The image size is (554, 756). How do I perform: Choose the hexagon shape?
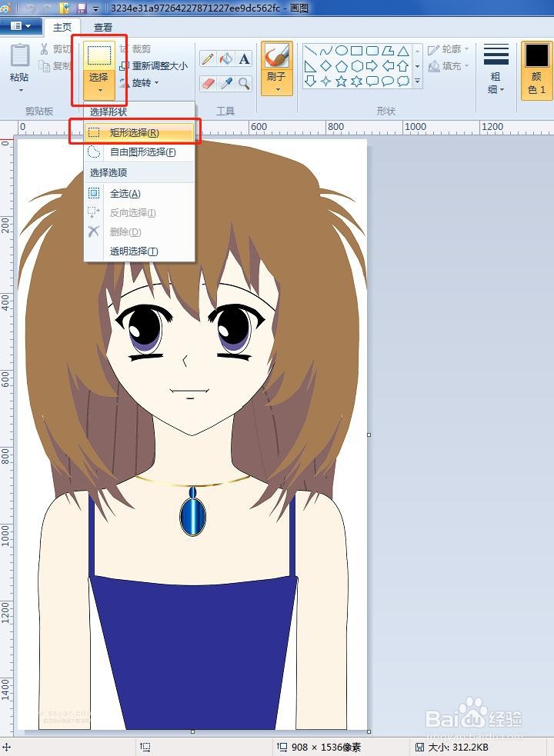click(356, 65)
